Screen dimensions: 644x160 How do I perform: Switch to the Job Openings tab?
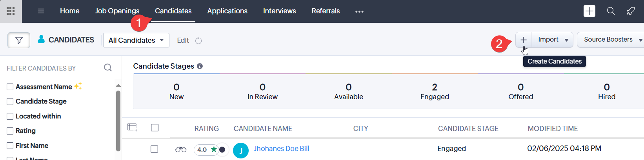click(x=117, y=11)
